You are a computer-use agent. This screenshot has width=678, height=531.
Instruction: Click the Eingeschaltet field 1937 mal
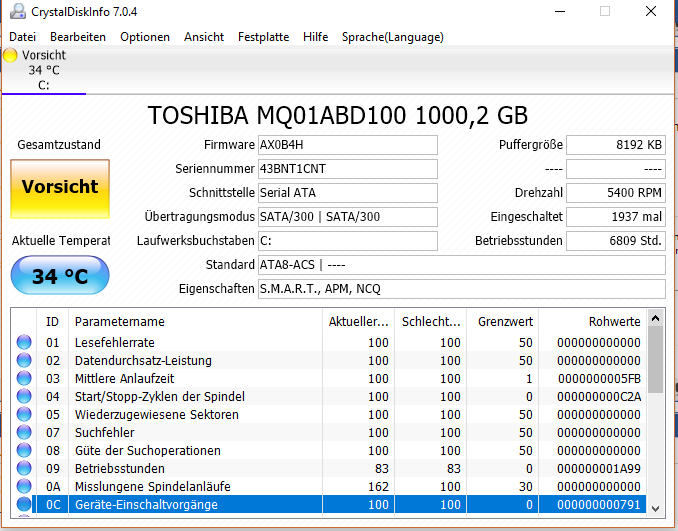click(616, 217)
